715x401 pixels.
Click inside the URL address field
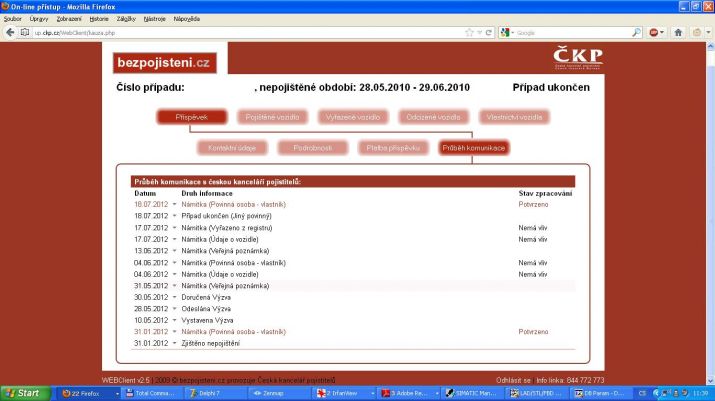pyautogui.click(x=246, y=33)
